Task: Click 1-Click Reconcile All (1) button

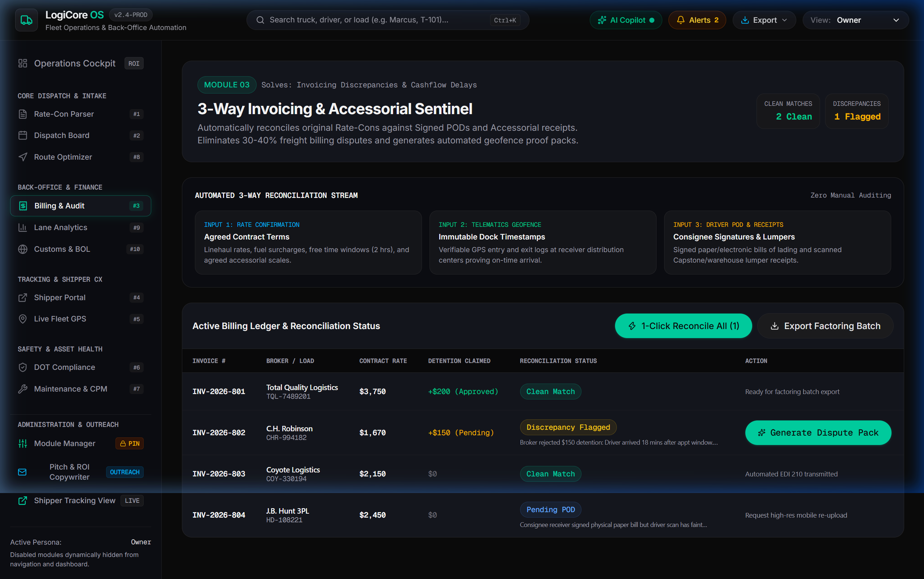Action: 683,326
